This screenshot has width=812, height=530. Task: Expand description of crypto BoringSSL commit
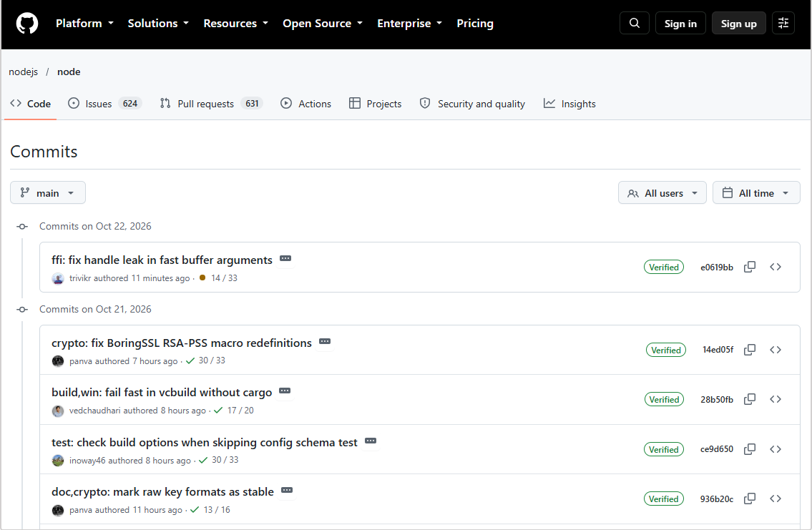(x=325, y=342)
